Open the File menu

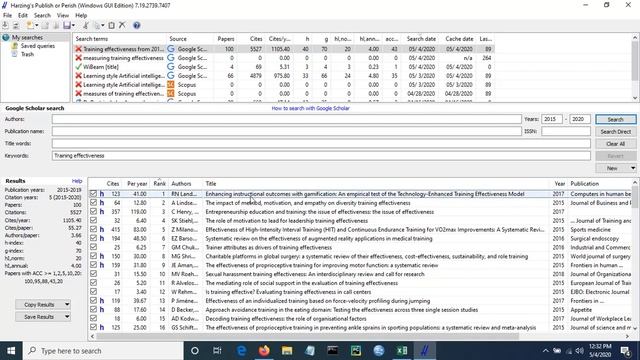tap(7, 16)
